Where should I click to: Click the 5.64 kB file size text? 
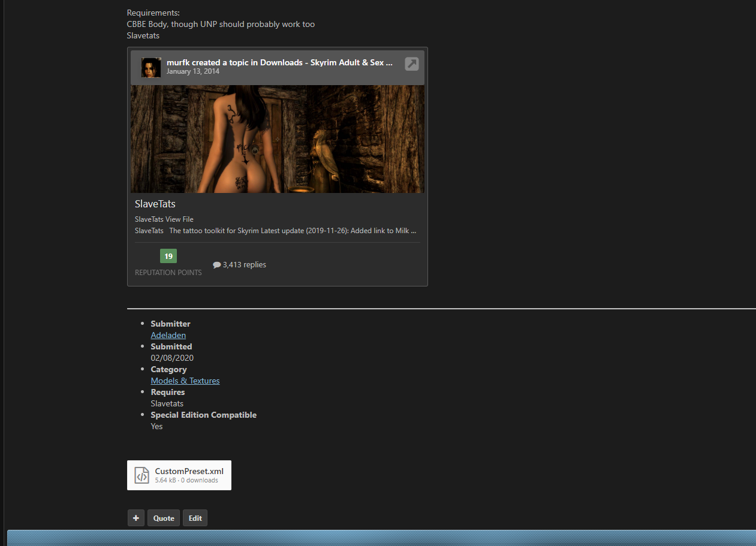pos(166,481)
